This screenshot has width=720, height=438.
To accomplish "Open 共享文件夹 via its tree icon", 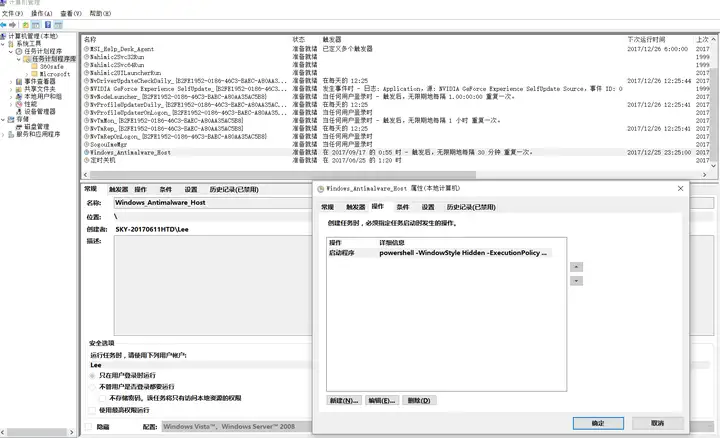I will pyautogui.click(x=19, y=89).
